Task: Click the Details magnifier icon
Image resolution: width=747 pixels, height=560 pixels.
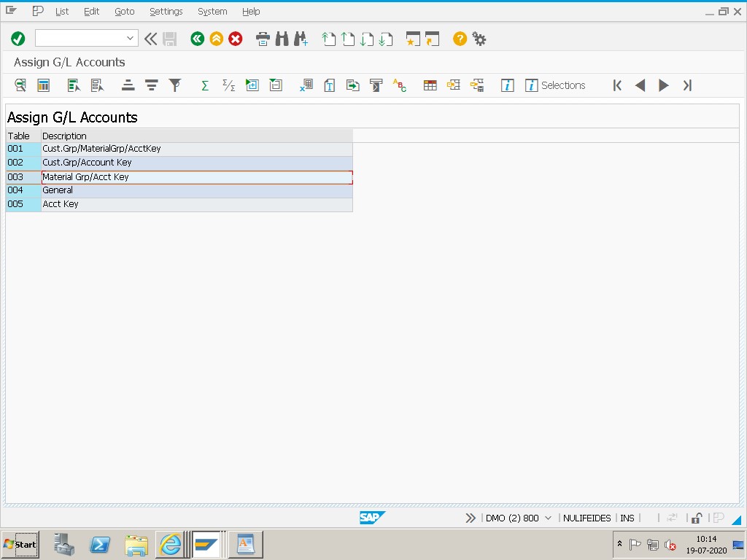Action: pyautogui.click(x=20, y=85)
